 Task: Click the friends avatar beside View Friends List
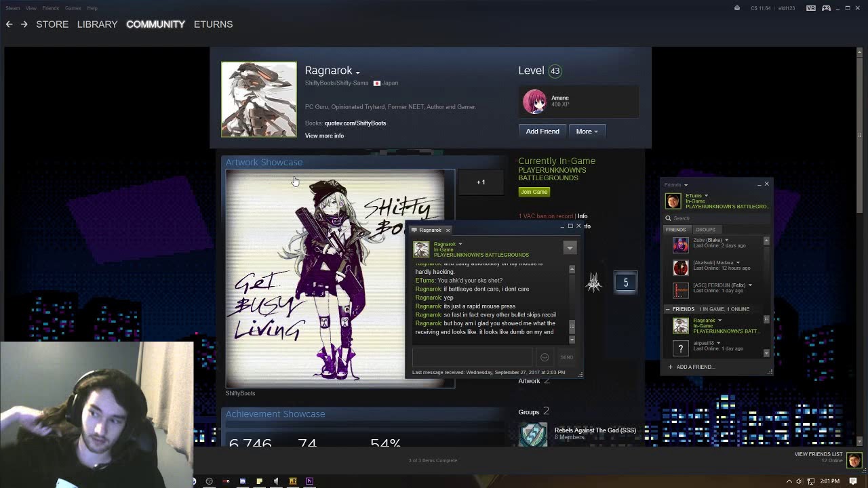pos(854,460)
